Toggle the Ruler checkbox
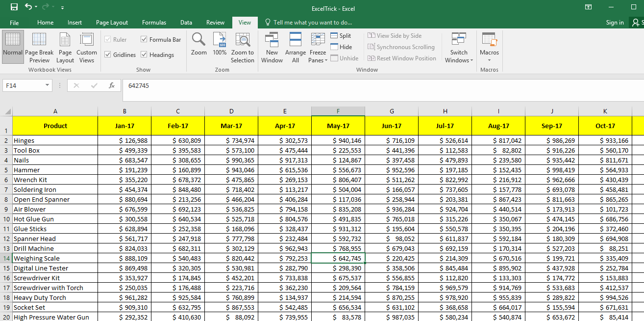The height and width of the screenshot is (321, 644). pyautogui.click(x=108, y=39)
